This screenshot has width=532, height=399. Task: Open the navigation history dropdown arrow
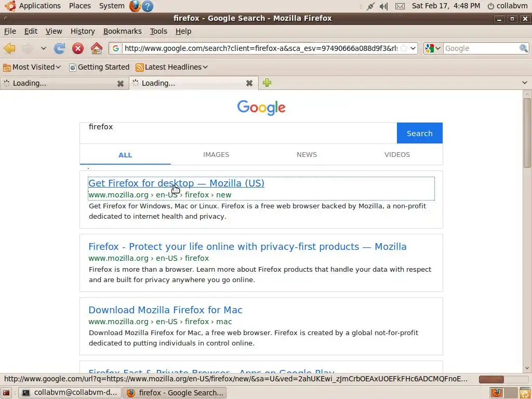44,48
